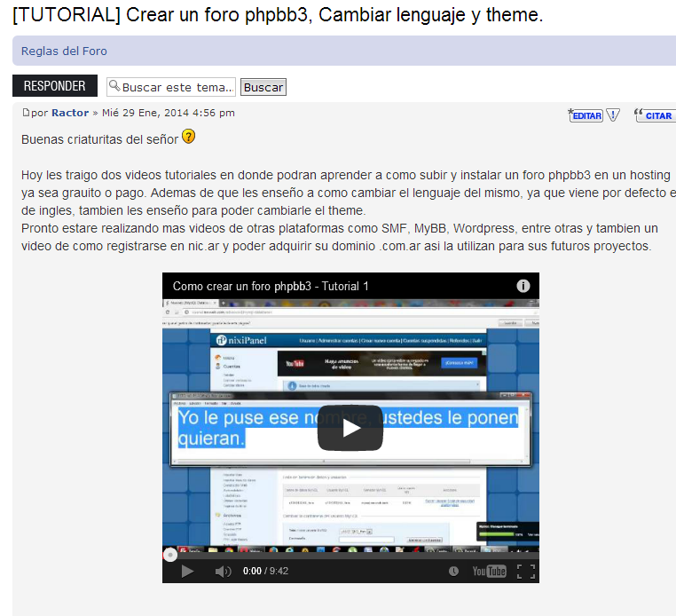Open the Reglas del Foro link

point(64,51)
